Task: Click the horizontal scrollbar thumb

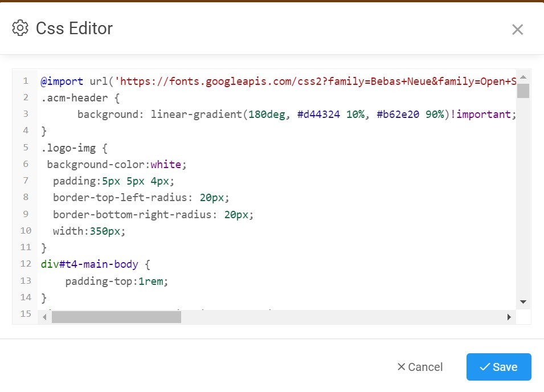Action: [x=116, y=317]
